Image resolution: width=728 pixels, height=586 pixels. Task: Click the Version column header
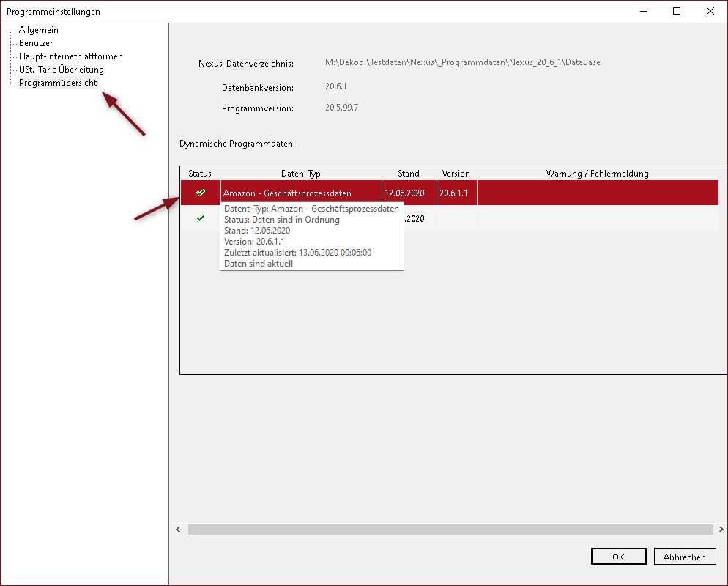456,174
